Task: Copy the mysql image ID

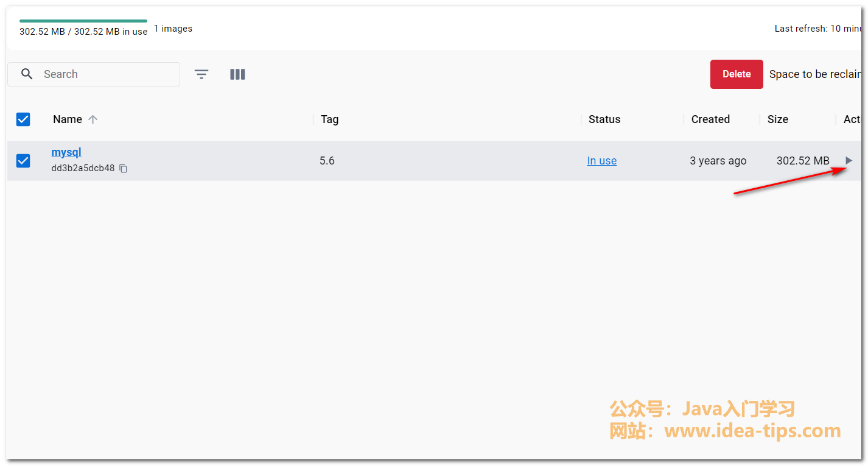Action: pyautogui.click(x=124, y=169)
